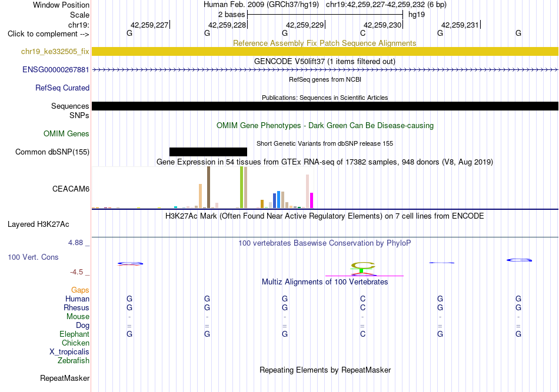Screen dimensions: 559x392
Task: Click the SNPs label under Sequences
Action: pyautogui.click(x=79, y=115)
